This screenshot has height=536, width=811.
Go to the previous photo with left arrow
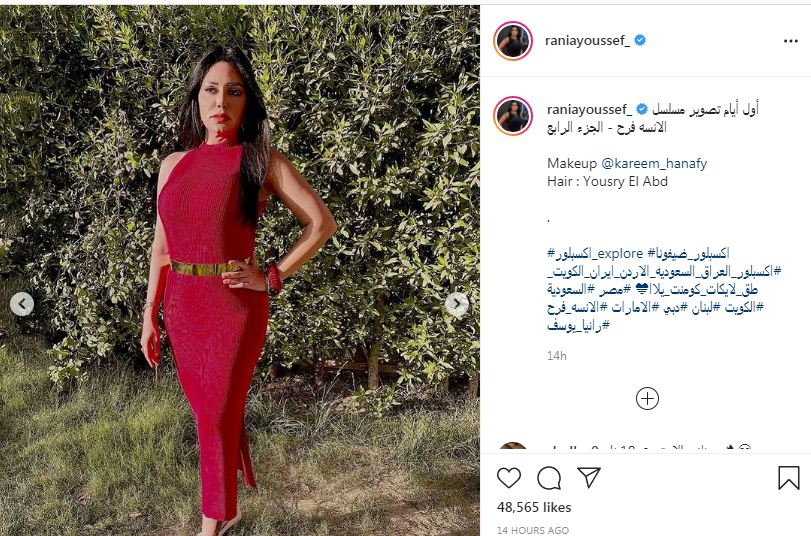tap(22, 304)
